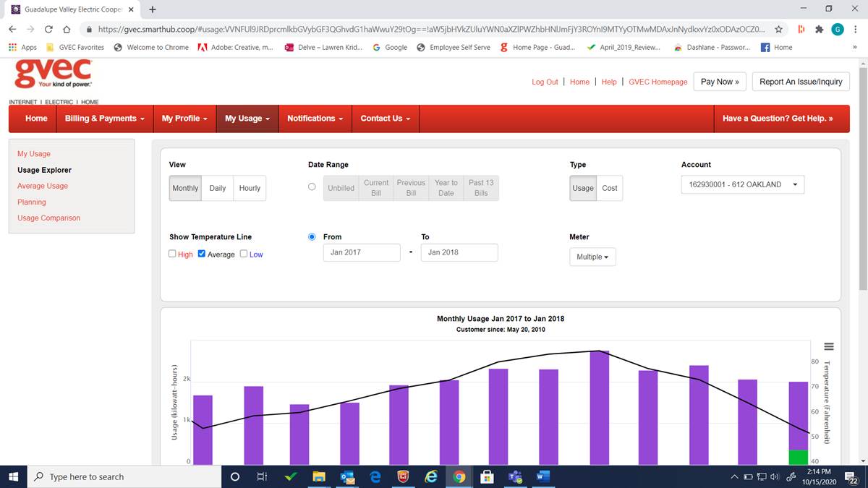Click the browser back arrow
This screenshot has height=488, width=868.
13,30
